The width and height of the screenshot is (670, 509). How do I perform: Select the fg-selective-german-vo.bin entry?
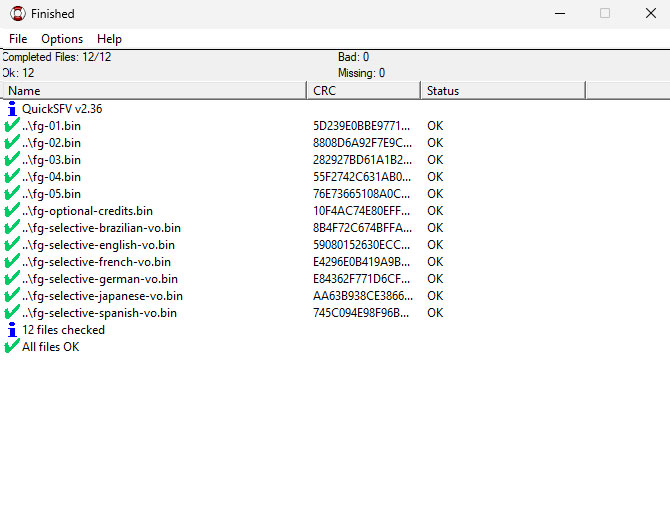pyautogui.click(x=100, y=279)
